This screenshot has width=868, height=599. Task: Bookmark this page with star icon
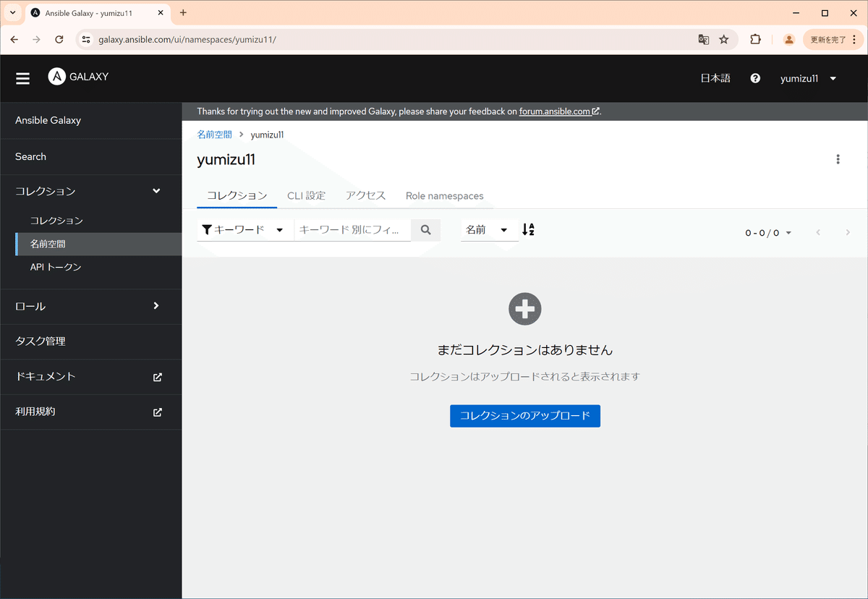(724, 40)
